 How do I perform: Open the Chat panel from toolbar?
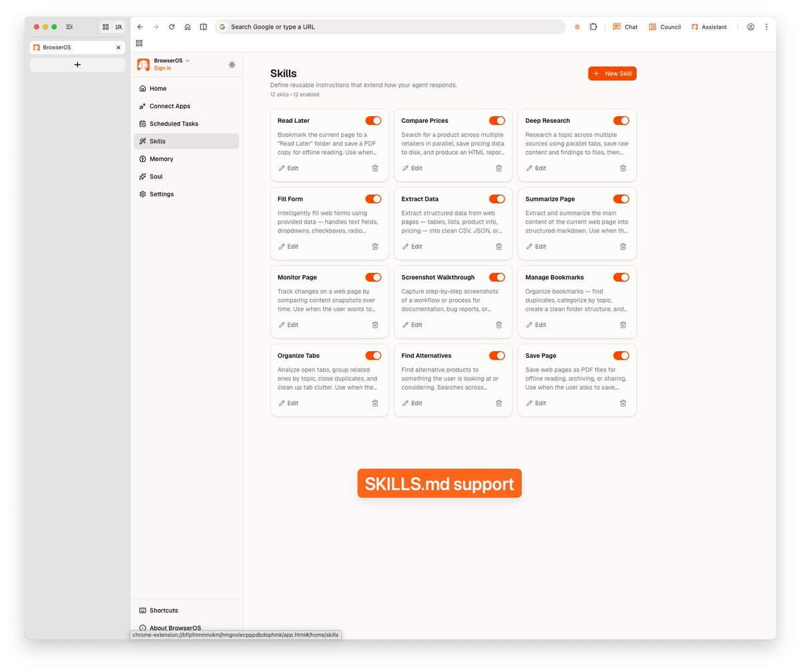coord(625,27)
